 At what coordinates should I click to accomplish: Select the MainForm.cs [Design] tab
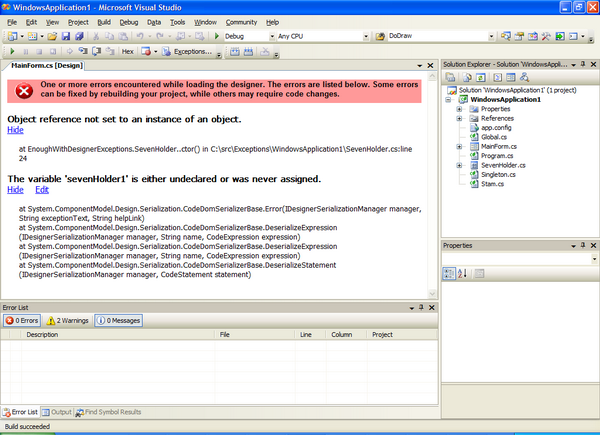coord(47,65)
